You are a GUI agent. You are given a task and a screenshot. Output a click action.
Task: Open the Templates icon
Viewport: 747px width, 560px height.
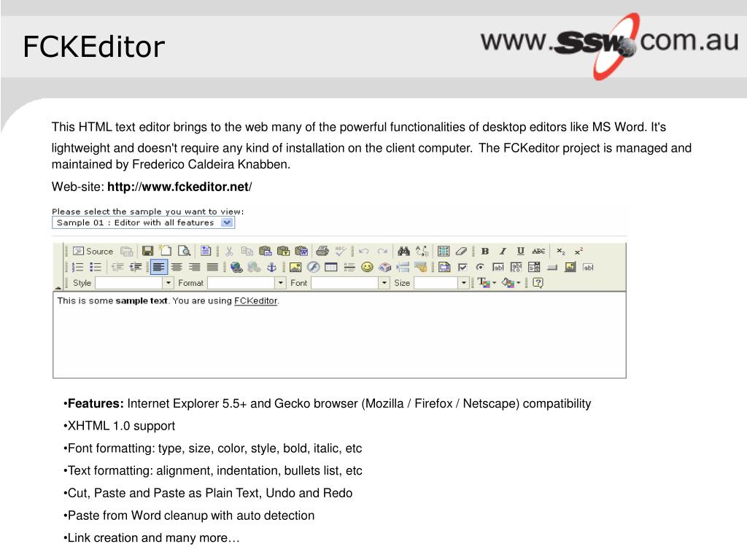205,251
